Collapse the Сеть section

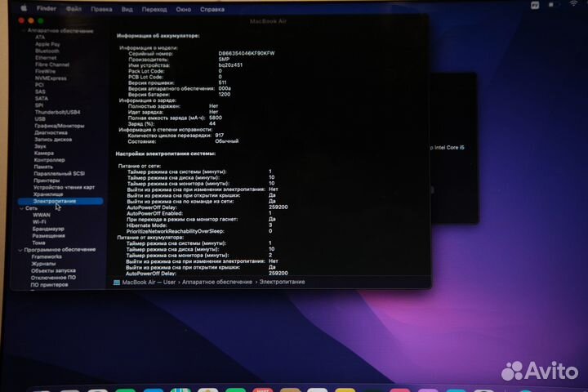pyautogui.click(x=21, y=208)
